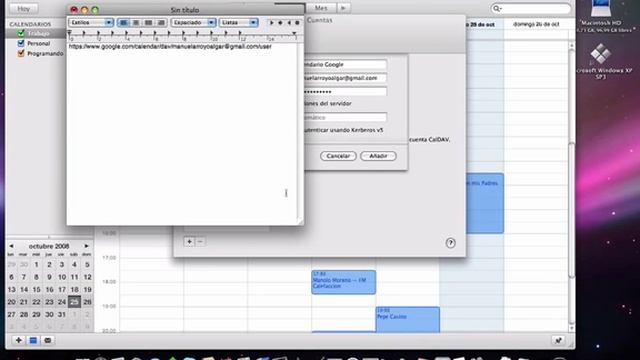Select the highlighted day 25 in mini calendar
The image size is (640, 360).
coord(74,302)
